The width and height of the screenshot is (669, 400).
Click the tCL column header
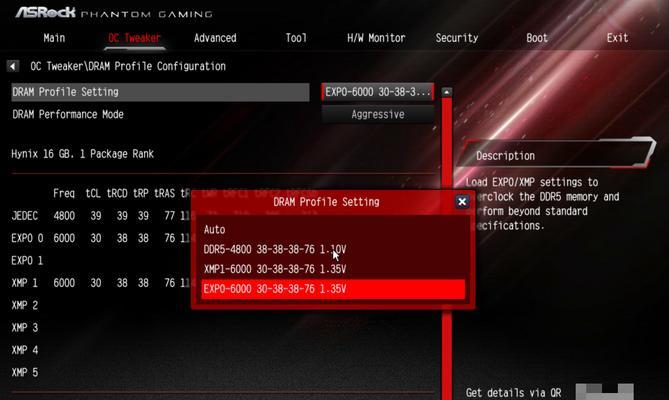pyautogui.click(x=93, y=194)
